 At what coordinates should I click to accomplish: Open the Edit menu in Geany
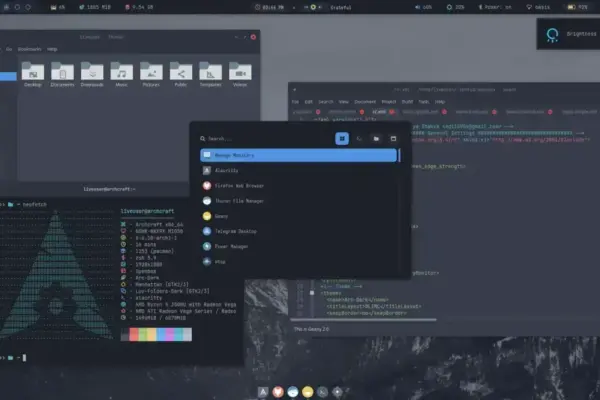pyautogui.click(x=309, y=102)
